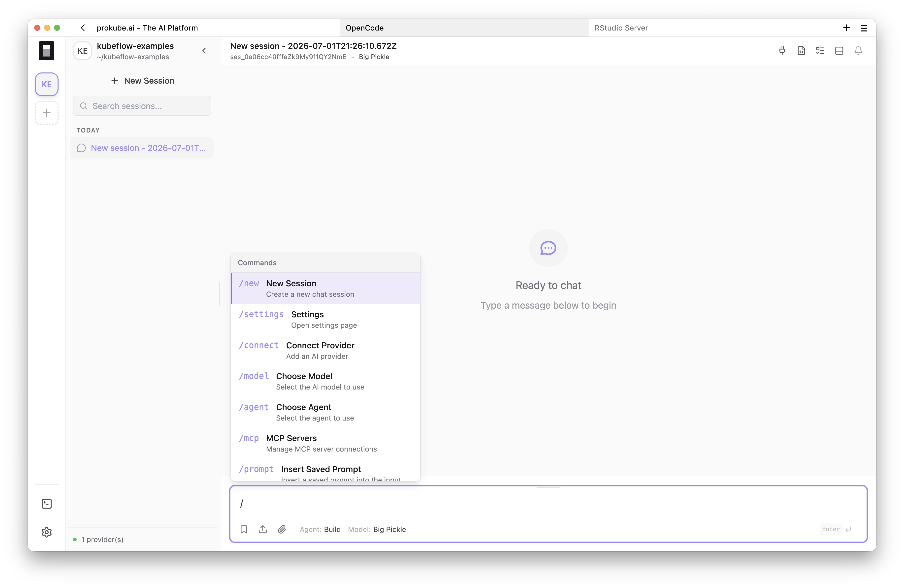Open the code file icon in header
The image size is (904, 588).
coord(801,51)
